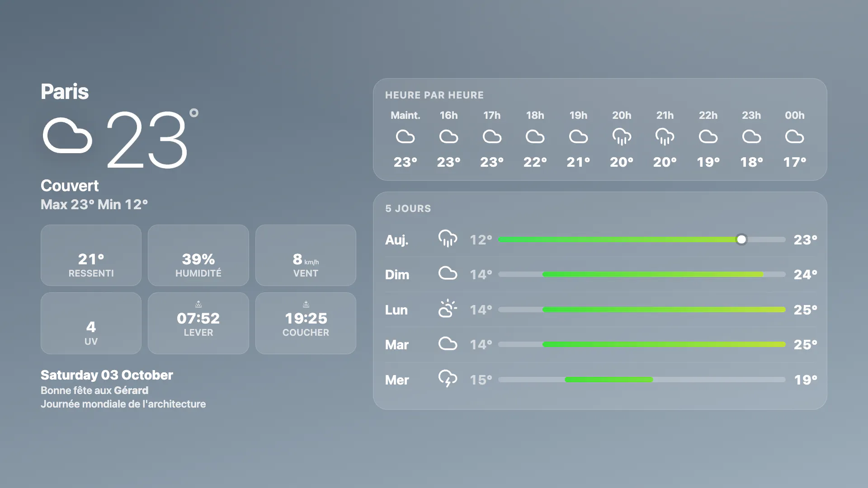Open the 21° Ressenti tile
868x488 pixels.
point(91,255)
